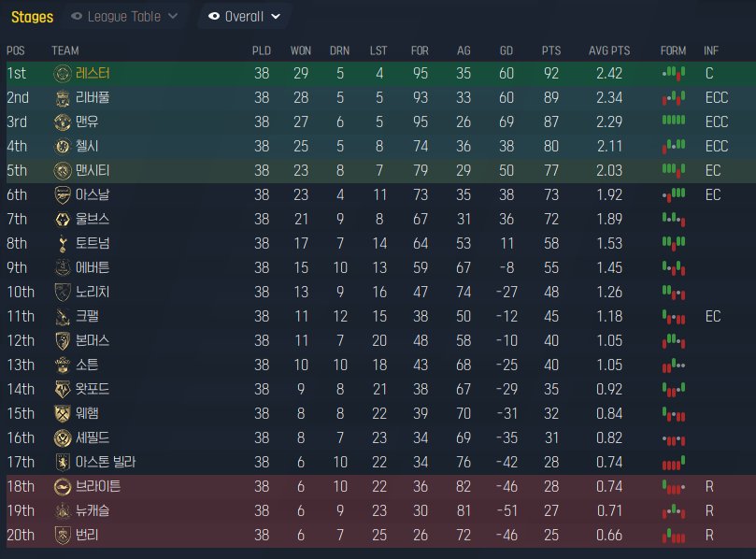
Task: Select the Stages tab
Action: point(31,16)
